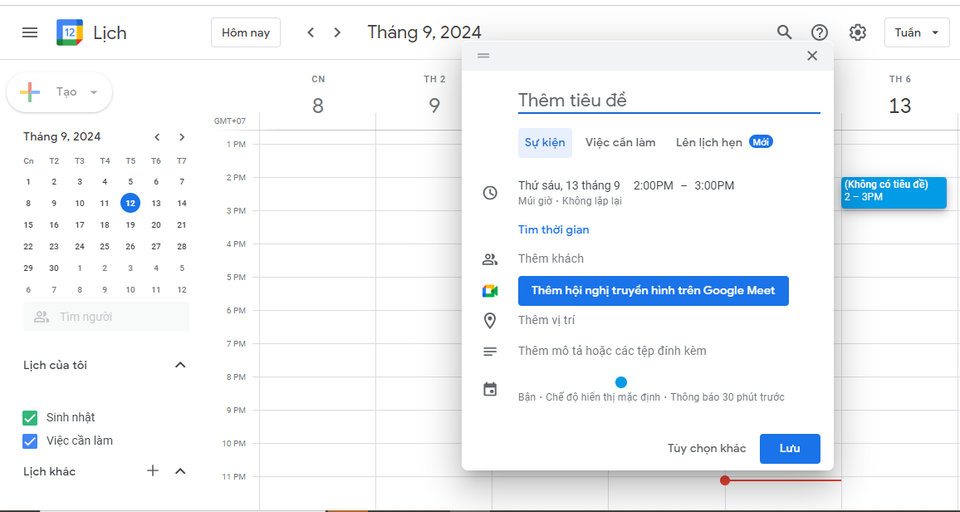
Task: Switch to the Lên lịch hẹn tab
Action: click(709, 142)
